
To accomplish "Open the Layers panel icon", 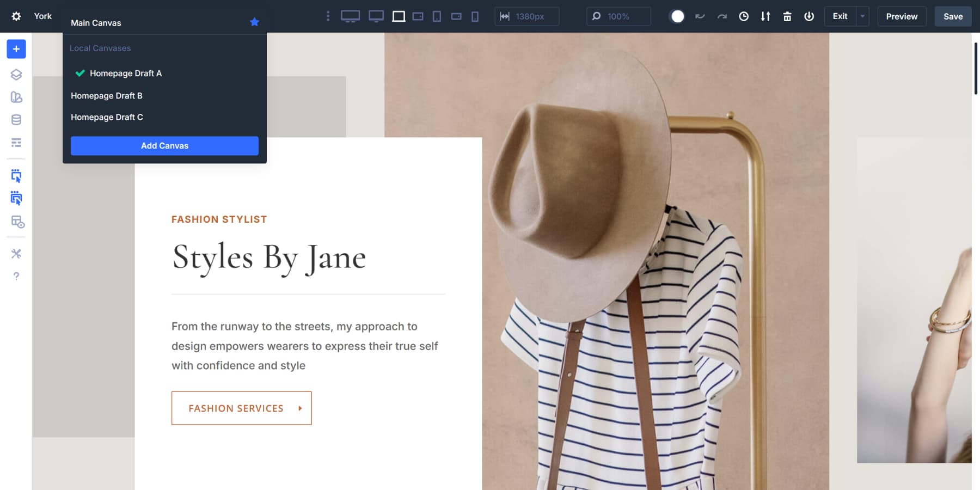I will [x=16, y=75].
